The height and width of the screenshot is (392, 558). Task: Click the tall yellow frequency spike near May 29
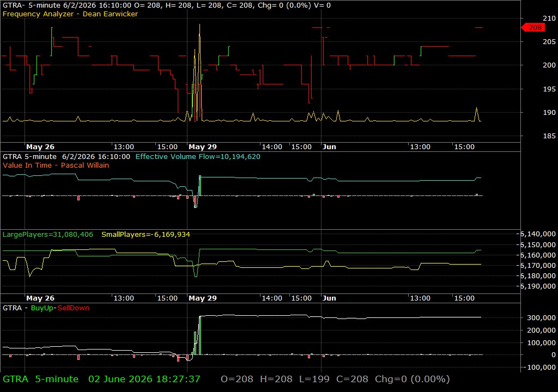pos(199,71)
